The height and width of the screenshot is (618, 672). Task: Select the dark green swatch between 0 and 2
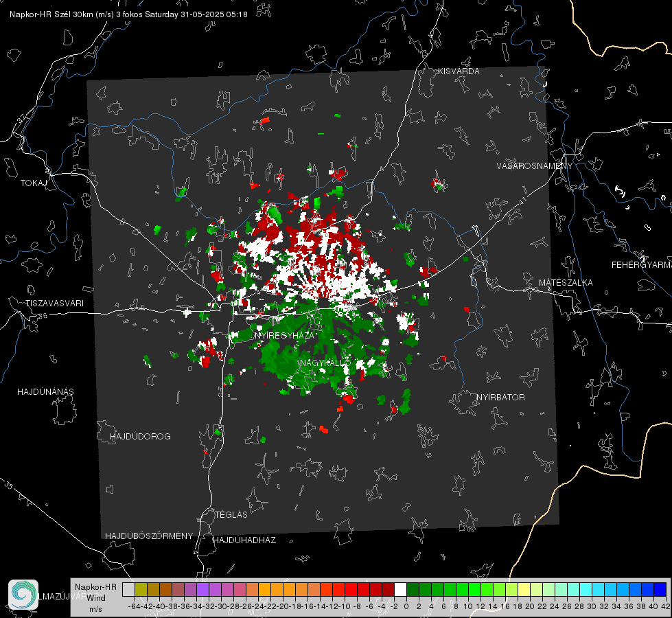pos(413,590)
